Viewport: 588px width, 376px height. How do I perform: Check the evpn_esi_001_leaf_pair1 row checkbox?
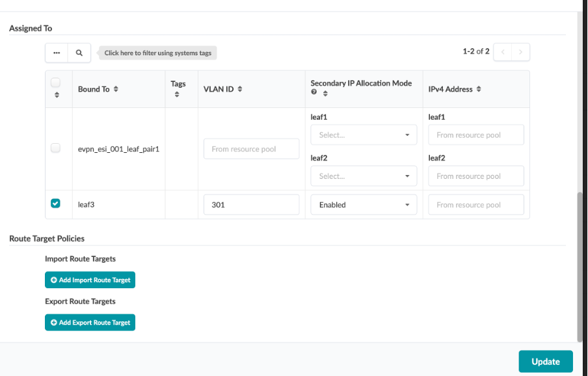[x=55, y=148]
